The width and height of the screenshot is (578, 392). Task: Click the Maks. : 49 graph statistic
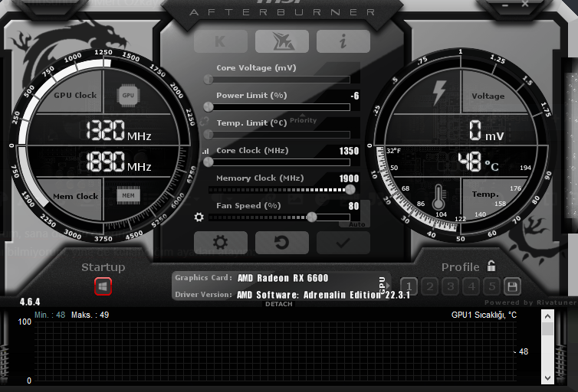(x=90, y=315)
